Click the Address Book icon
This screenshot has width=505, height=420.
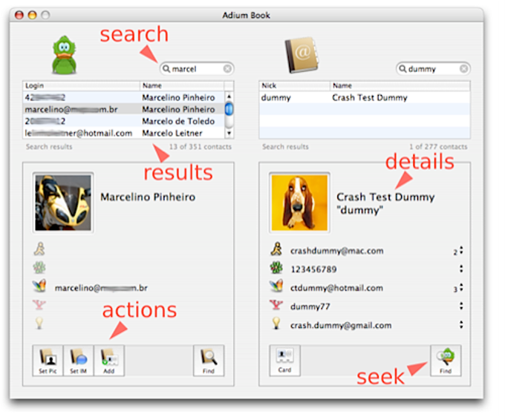click(x=302, y=55)
